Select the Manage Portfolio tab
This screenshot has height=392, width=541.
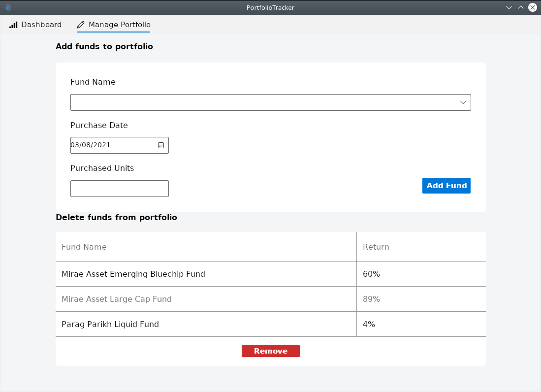[114, 25]
